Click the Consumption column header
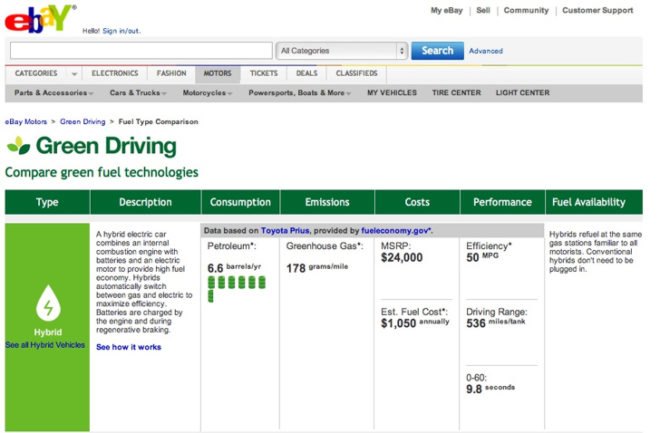Screen dimensions: 660x433 (x=240, y=202)
